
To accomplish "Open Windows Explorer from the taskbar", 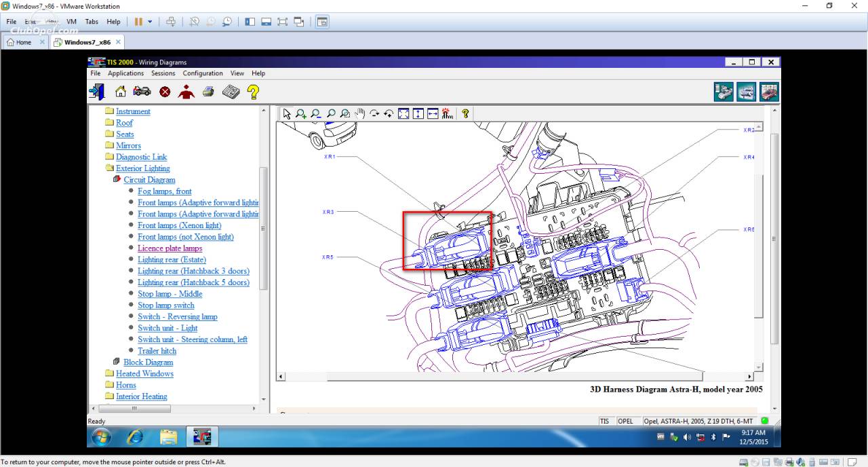I will (x=168, y=437).
